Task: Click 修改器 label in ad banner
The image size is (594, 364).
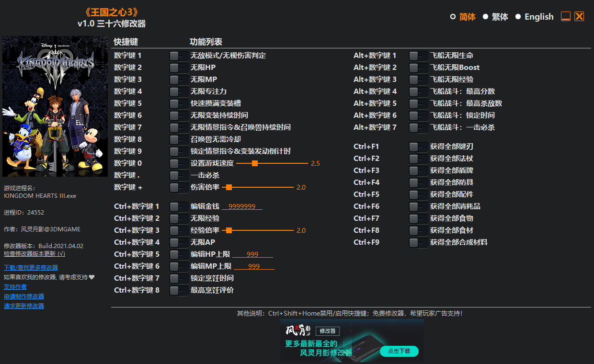Action: (x=328, y=331)
